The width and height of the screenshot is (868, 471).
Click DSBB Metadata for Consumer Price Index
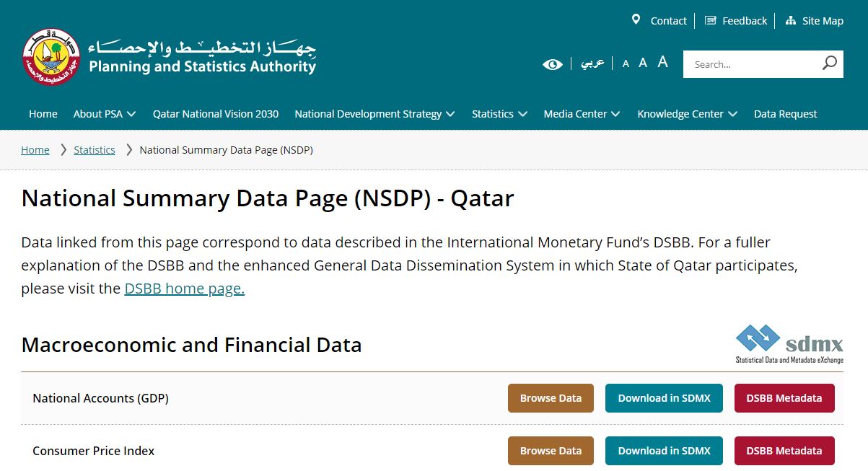(x=784, y=450)
